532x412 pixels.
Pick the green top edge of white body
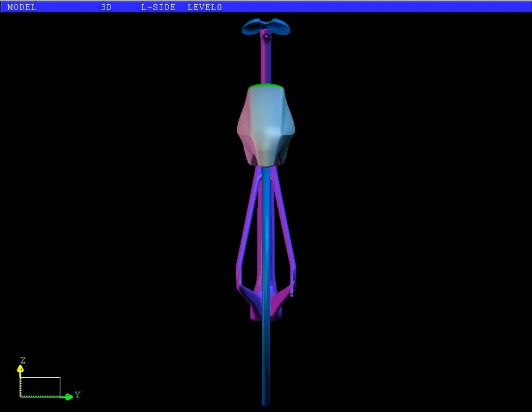click(266, 86)
